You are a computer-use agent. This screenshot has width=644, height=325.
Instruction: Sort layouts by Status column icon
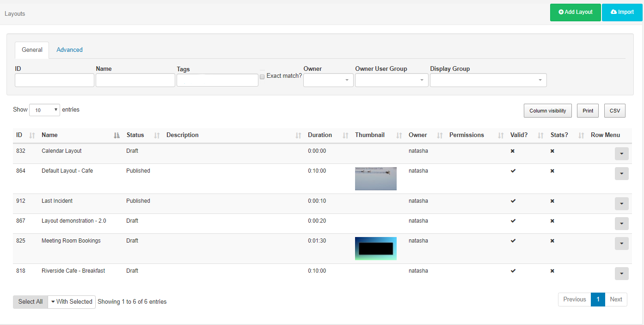157,135
